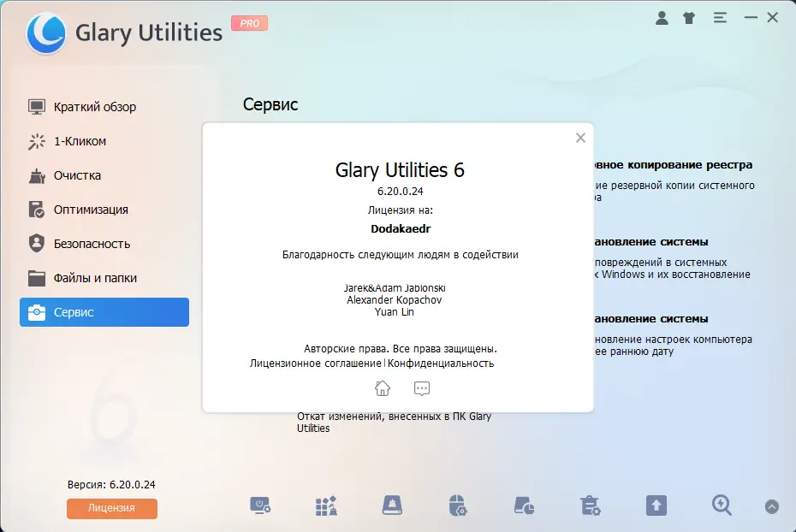Click the Сервис toolbox icon

(x=37, y=312)
